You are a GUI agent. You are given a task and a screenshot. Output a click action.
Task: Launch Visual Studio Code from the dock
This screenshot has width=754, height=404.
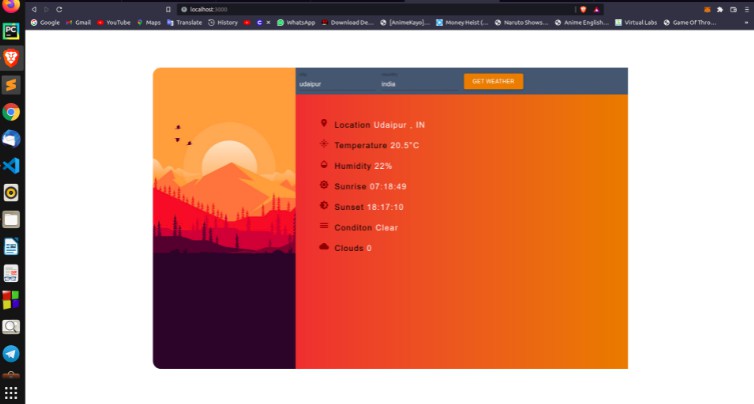11,166
